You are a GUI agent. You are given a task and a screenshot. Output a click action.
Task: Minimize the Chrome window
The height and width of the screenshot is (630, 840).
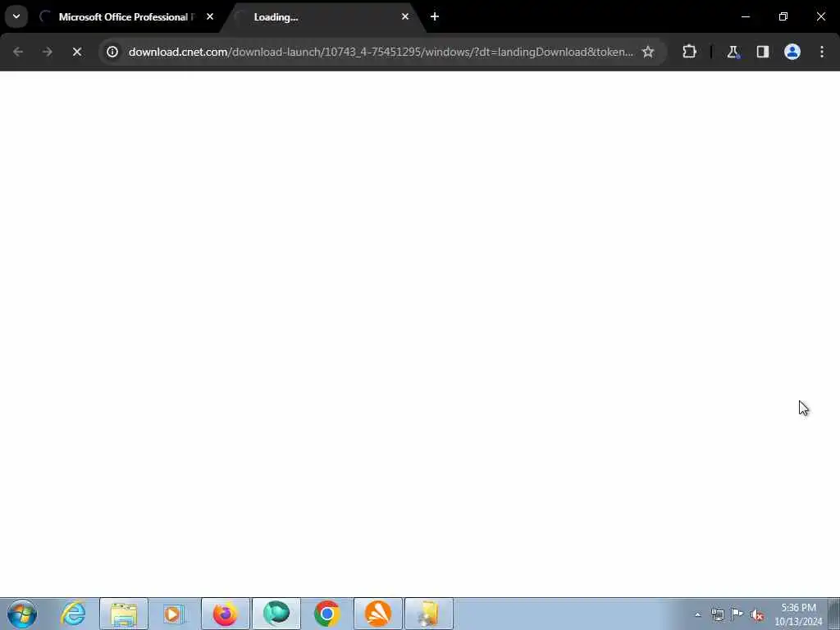click(745, 16)
